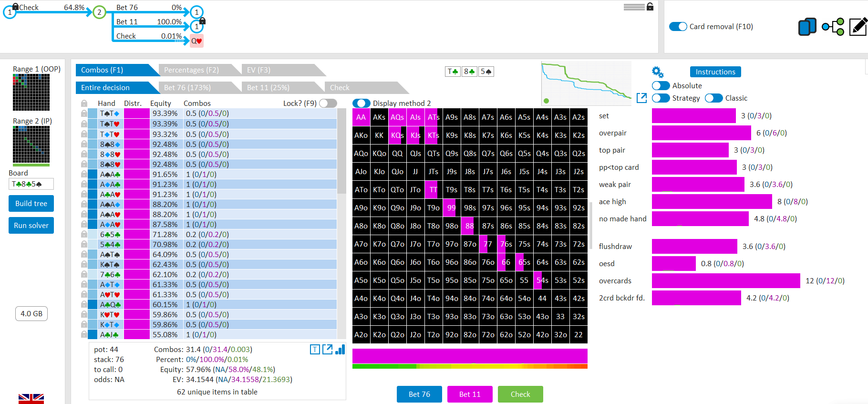
Task: Click the bar chart icon below table
Action: 340,350
